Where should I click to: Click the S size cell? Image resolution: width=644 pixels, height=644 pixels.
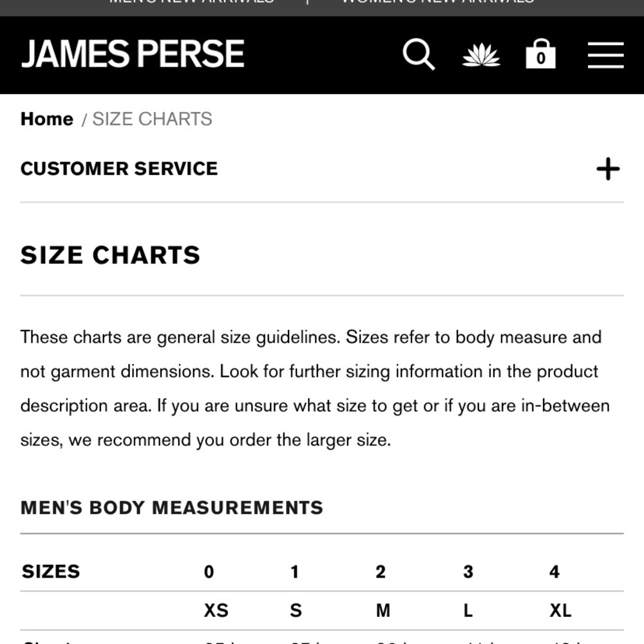pyautogui.click(x=296, y=611)
